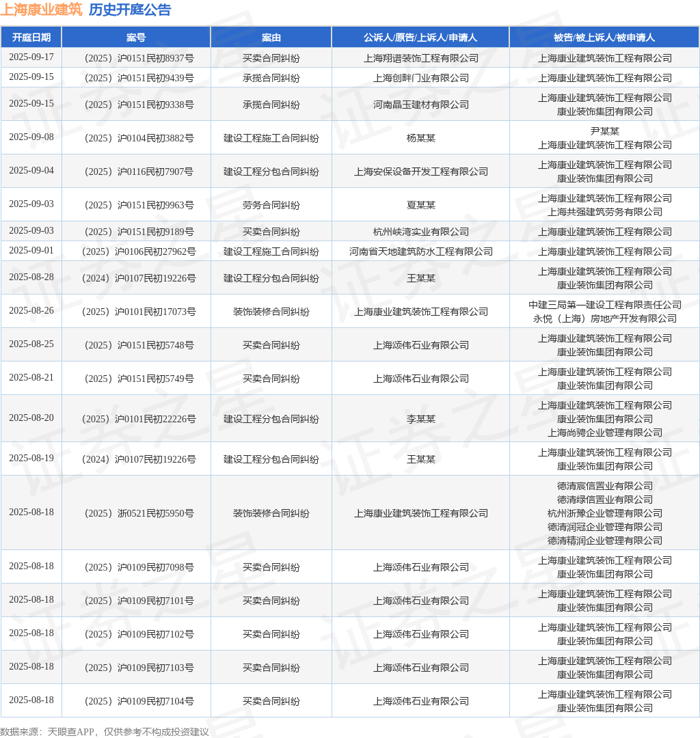The height and width of the screenshot is (738, 700).
Task: Click the date 2025-09-17
Action: click(x=31, y=57)
